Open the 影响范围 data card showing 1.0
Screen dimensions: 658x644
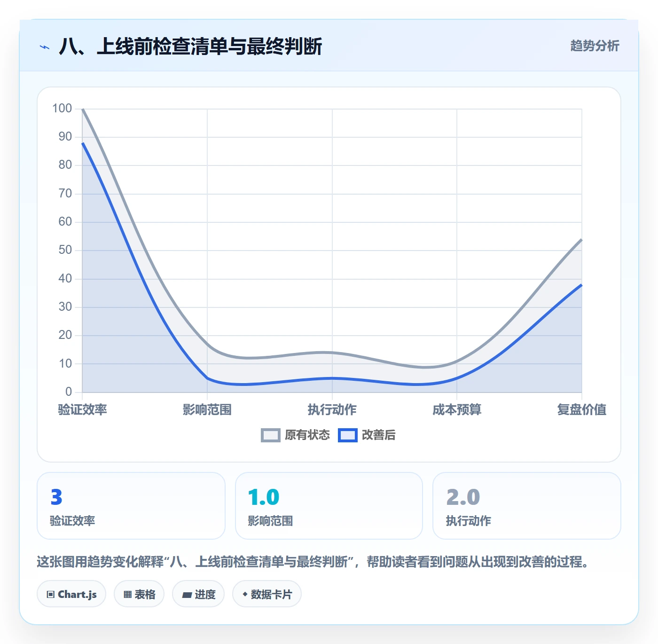(x=329, y=506)
